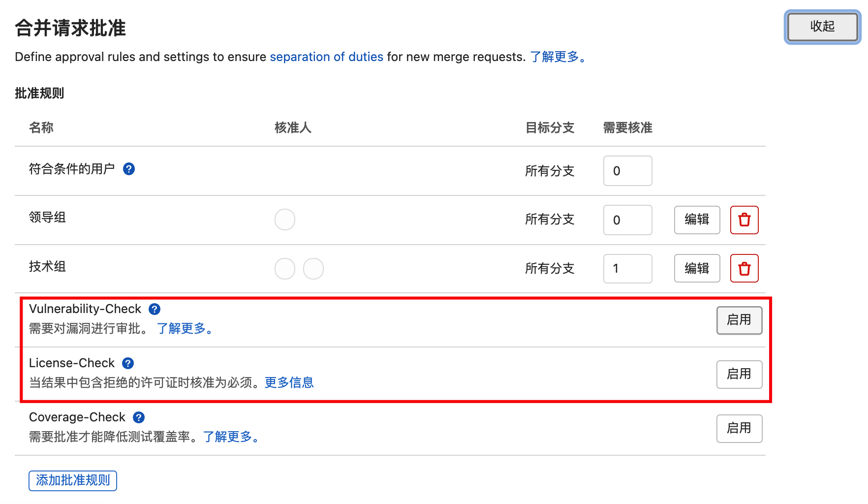This screenshot has width=868, height=504.
Task: Delete the 技术组 approval rule
Action: 744,269
